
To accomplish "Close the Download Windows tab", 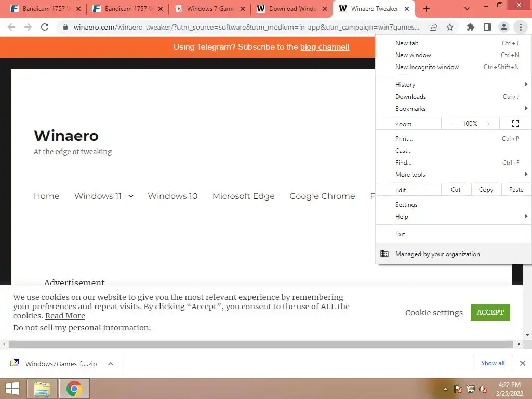I will (x=325, y=9).
